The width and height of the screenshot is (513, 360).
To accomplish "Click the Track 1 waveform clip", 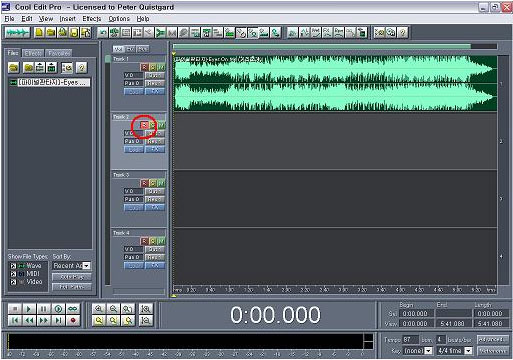I will 335,83.
